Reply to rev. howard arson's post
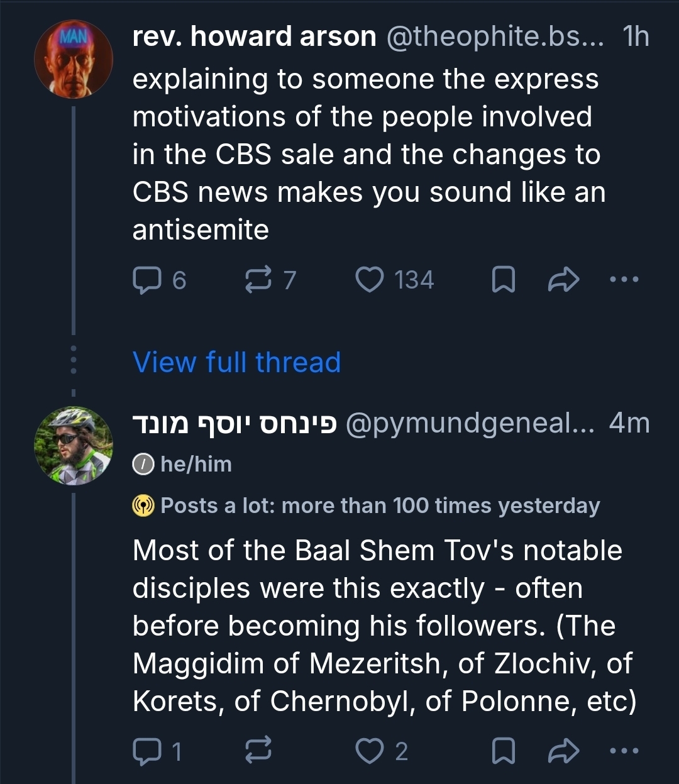Screen dimensions: 679x784 147,280
